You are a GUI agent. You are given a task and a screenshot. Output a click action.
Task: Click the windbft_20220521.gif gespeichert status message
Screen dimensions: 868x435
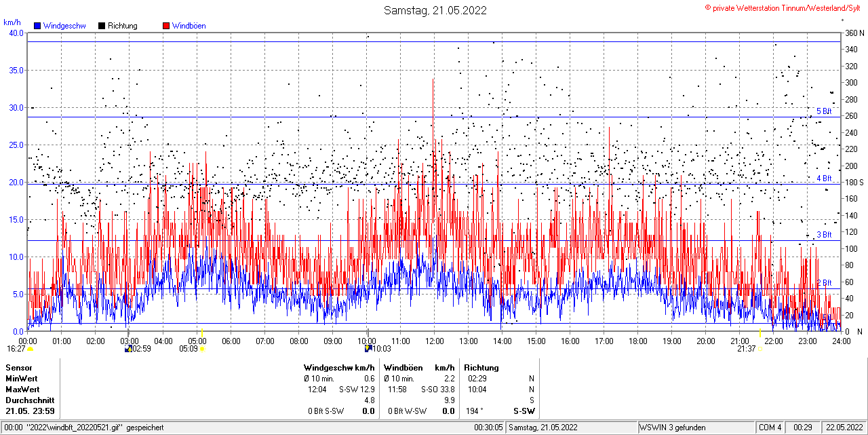coord(84,428)
